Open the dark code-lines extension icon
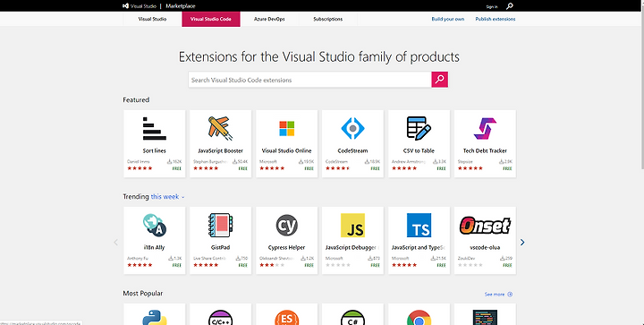Viewport: 644px width, 325px height. pos(485,318)
